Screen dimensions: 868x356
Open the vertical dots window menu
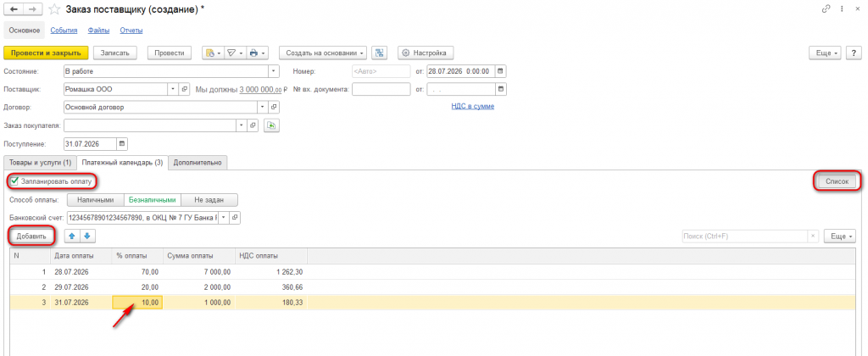(x=842, y=9)
